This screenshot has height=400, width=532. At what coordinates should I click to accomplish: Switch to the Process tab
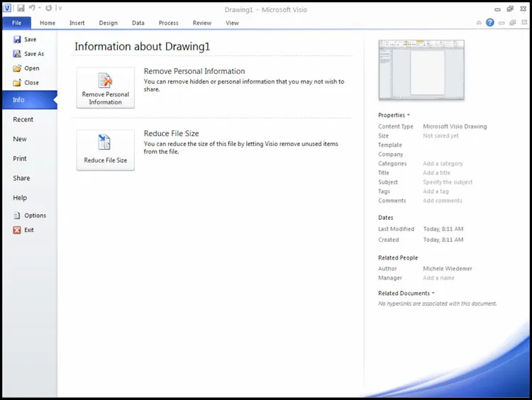click(169, 23)
